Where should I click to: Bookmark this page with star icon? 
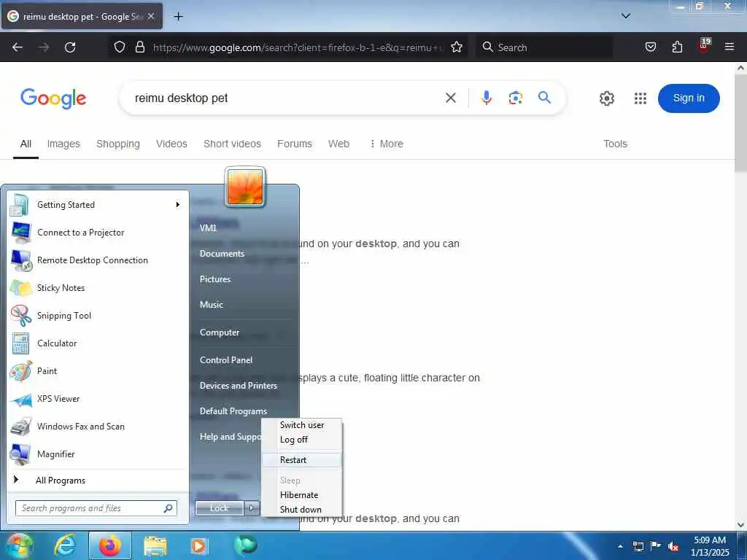pyautogui.click(x=457, y=47)
